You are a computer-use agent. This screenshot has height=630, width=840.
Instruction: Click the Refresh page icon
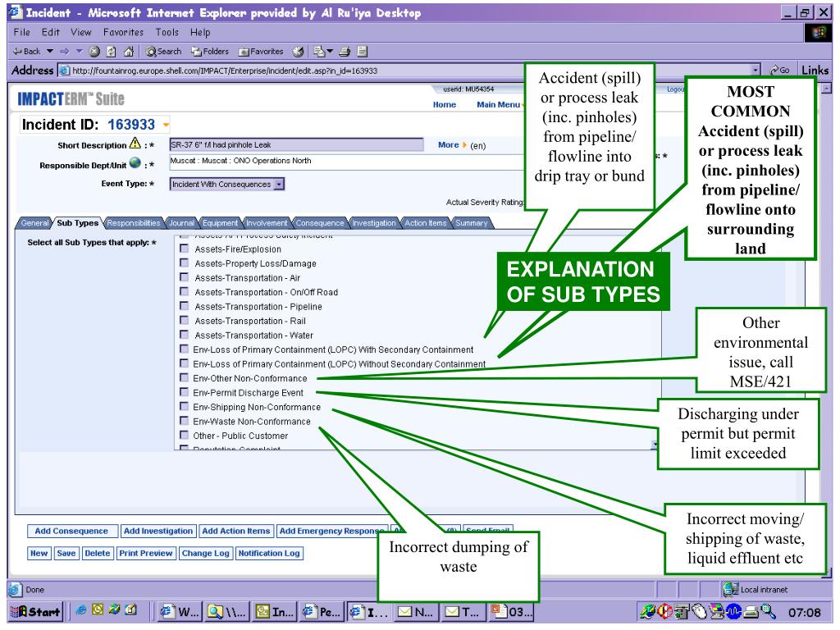[x=112, y=52]
